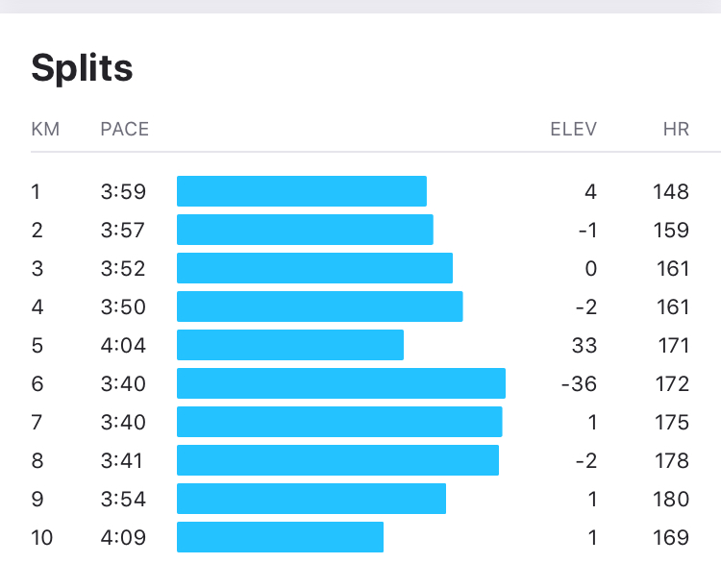Click the km 8 pace bar at 3:41
721x588 pixels.
tap(338, 460)
